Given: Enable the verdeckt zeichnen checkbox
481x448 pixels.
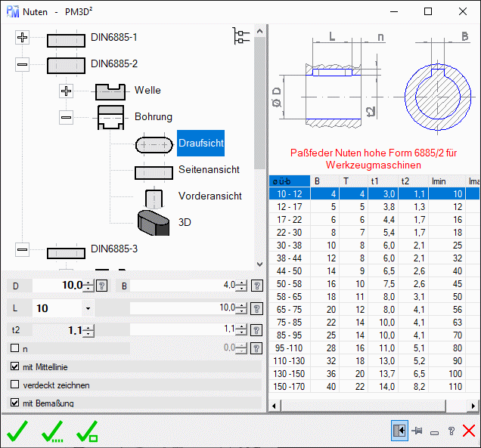Looking at the screenshot, I should click(x=15, y=385).
